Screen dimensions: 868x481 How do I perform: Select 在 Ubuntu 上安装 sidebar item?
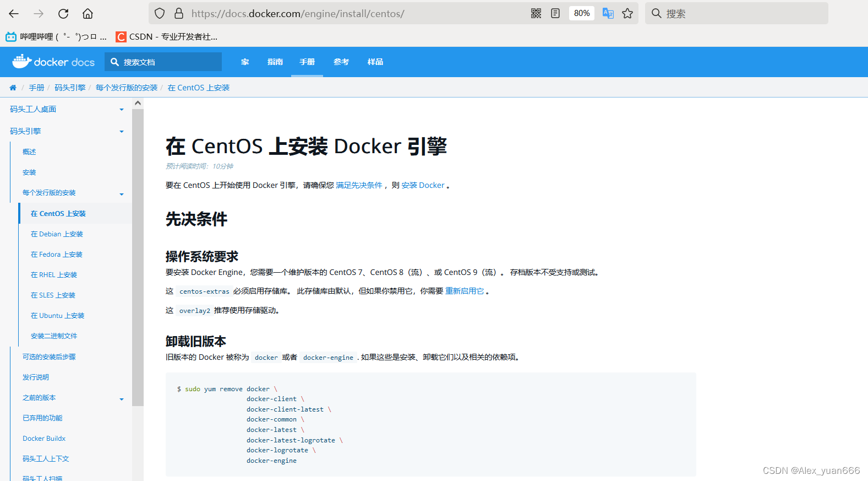pyautogui.click(x=58, y=316)
